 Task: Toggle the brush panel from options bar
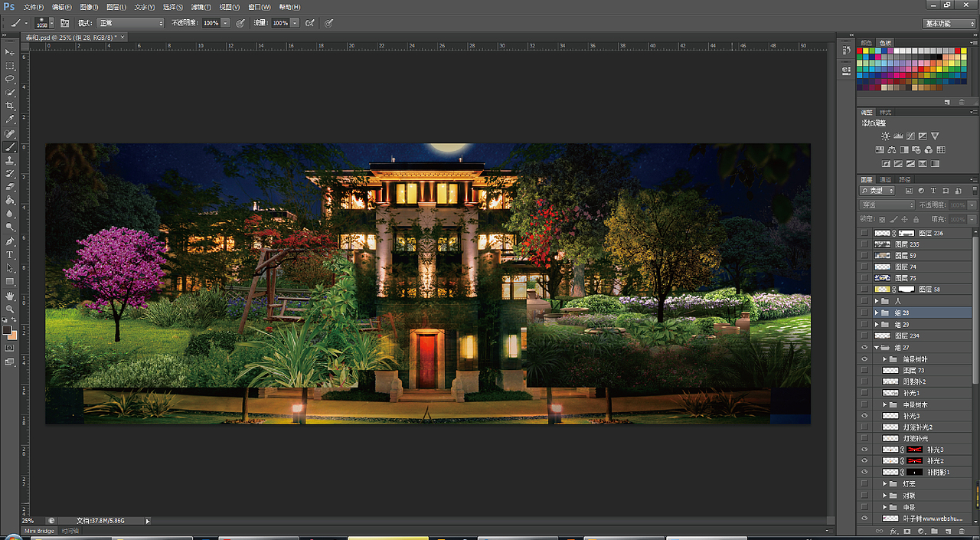[x=65, y=23]
